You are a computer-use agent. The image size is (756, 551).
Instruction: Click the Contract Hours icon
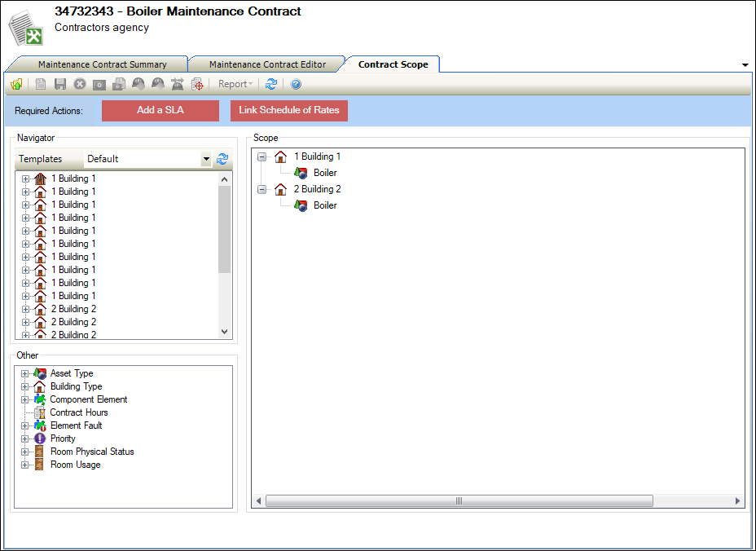(39, 412)
